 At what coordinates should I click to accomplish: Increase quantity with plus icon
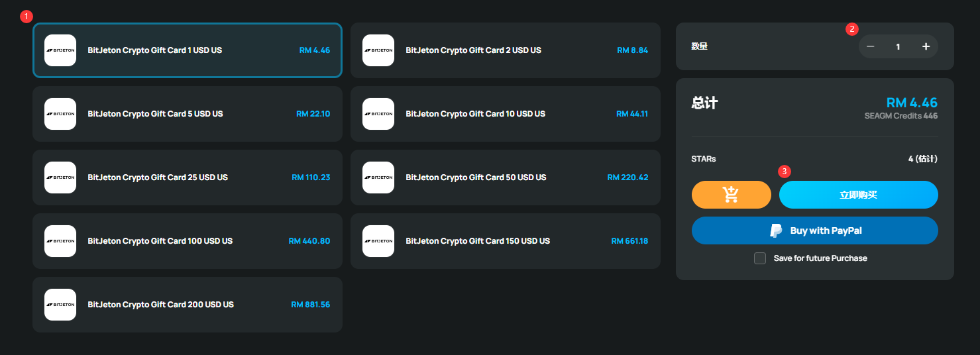926,46
